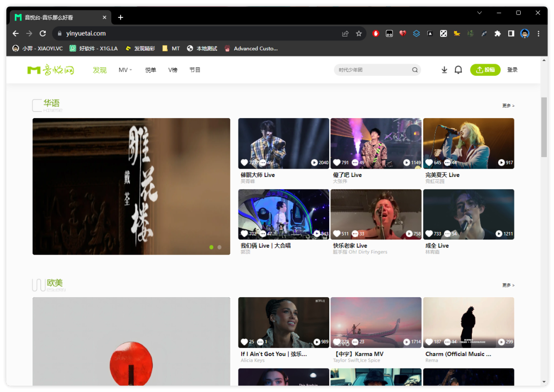
Task: Open the MT bookmarks folder
Action: (171, 48)
